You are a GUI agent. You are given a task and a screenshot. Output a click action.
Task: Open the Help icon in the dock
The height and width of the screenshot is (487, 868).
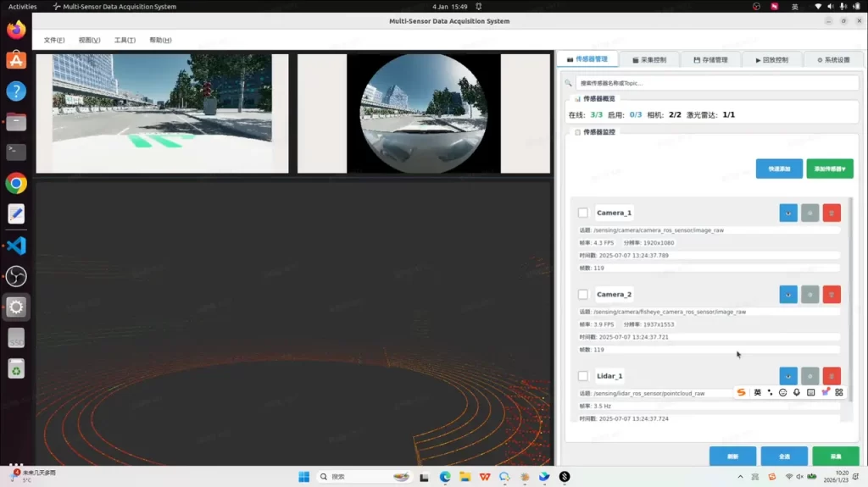click(16, 91)
